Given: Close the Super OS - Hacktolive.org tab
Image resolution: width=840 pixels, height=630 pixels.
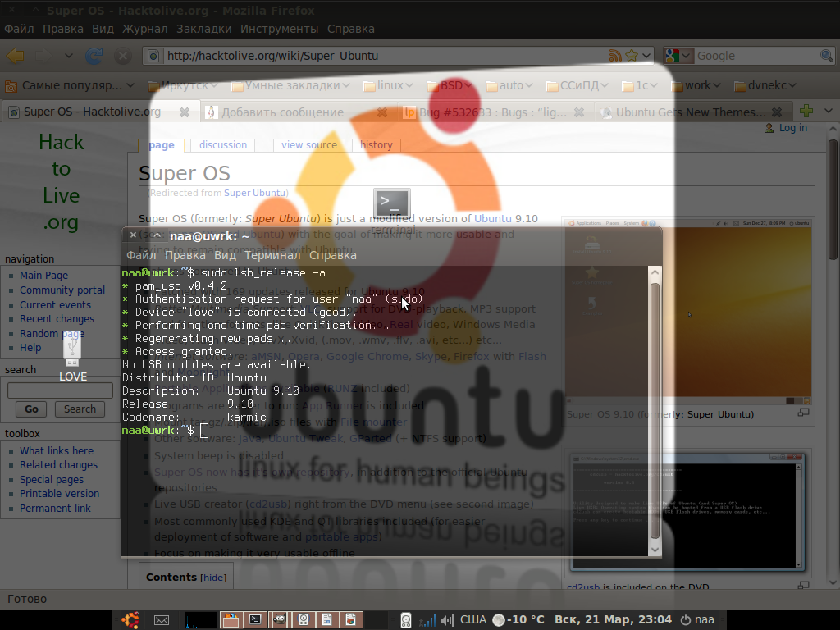Looking at the screenshot, I should pyautogui.click(x=185, y=112).
